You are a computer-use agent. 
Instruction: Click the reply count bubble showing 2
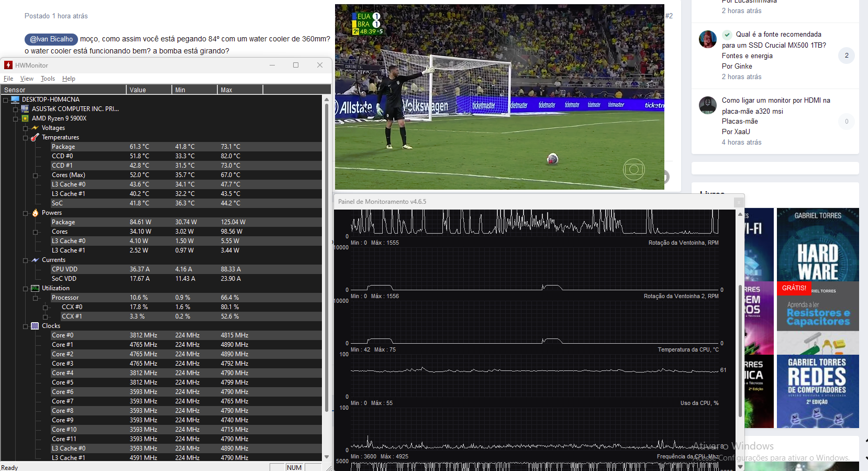click(847, 56)
